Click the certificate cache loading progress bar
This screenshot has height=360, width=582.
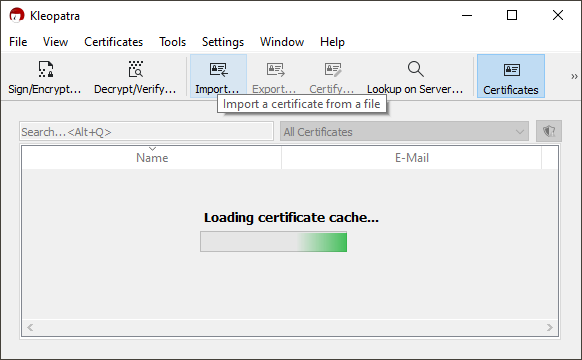click(x=274, y=242)
